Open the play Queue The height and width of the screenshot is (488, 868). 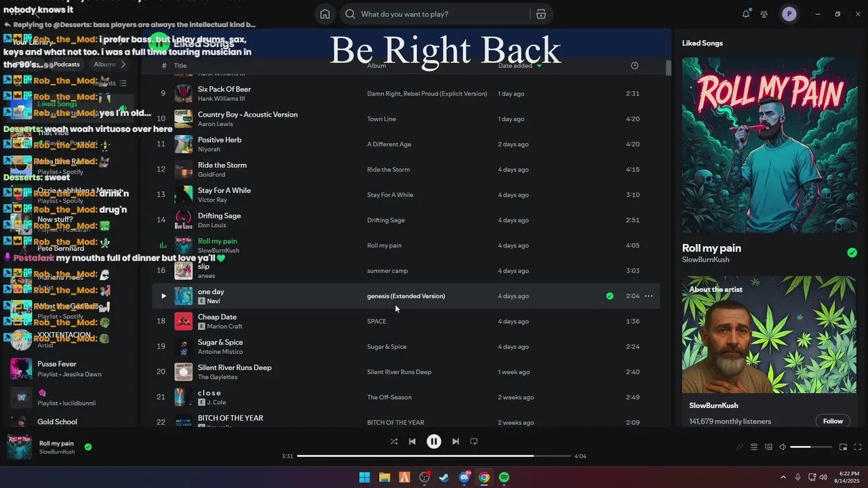pos(753,447)
